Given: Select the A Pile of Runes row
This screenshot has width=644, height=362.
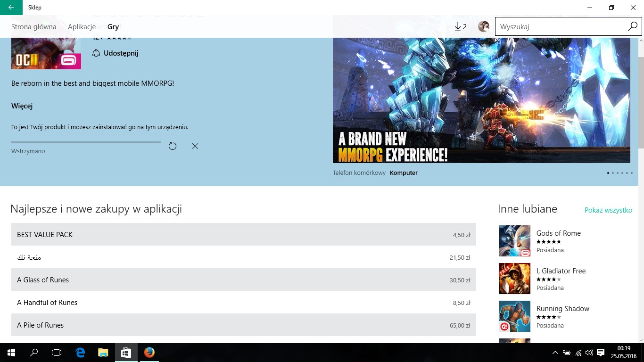Looking at the screenshot, I should click(x=244, y=325).
